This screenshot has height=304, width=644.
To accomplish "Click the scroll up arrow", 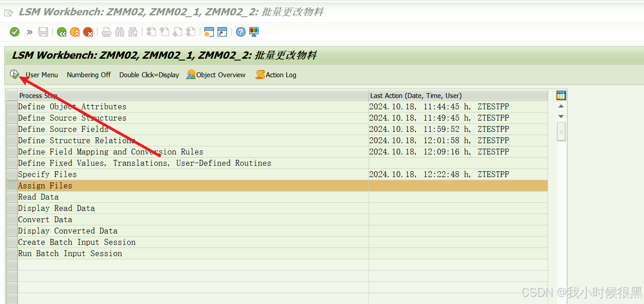I will click(561, 106).
